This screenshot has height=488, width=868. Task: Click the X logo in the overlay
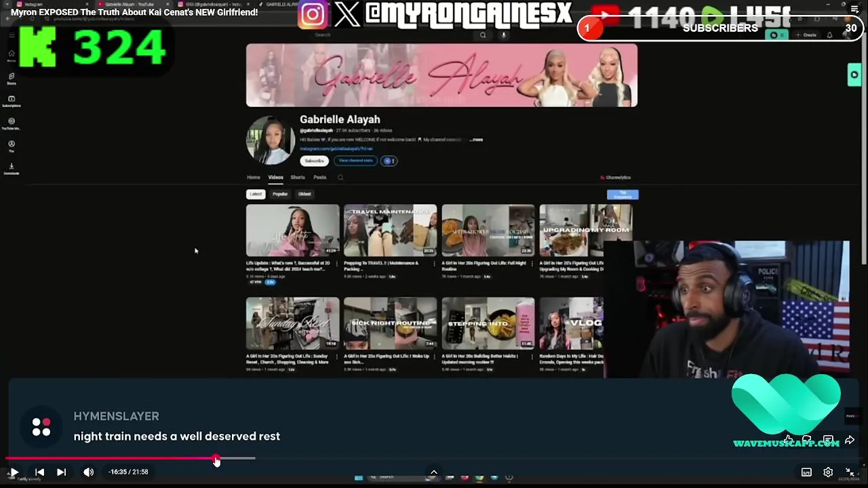(347, 15)
